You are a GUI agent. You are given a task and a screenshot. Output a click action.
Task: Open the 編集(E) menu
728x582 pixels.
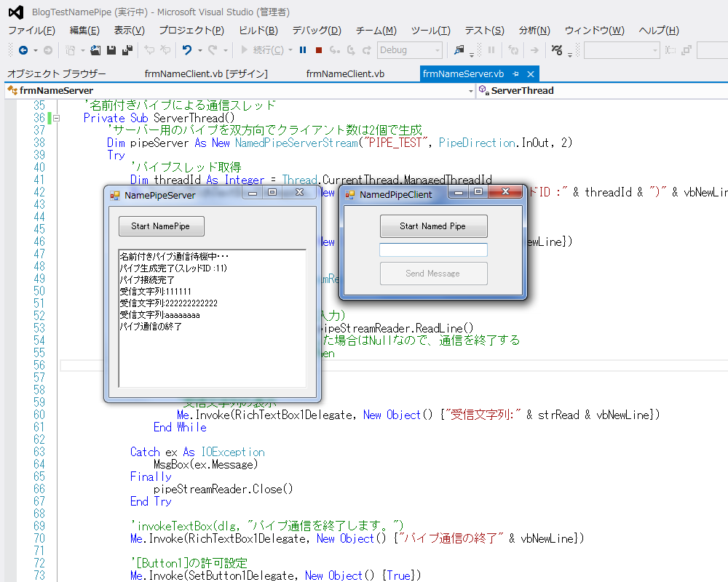tap(84, 31)
